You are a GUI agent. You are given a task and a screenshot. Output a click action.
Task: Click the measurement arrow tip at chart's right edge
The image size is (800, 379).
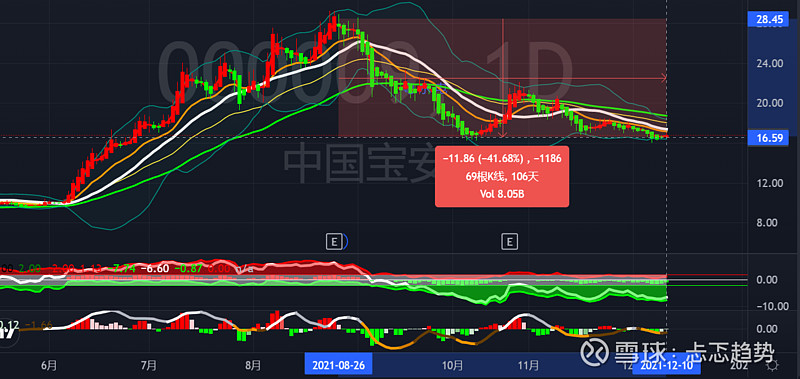[664, 78]
